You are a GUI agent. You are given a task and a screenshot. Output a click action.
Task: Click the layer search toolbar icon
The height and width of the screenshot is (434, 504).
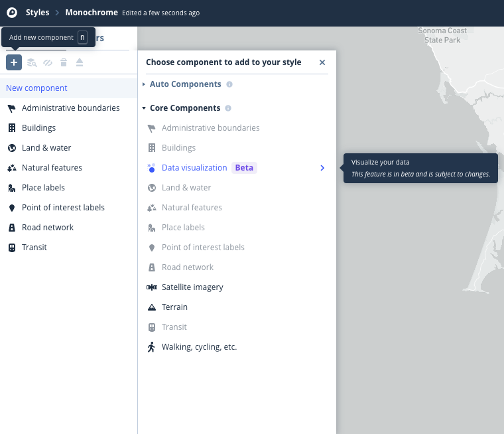coord(32,62)
